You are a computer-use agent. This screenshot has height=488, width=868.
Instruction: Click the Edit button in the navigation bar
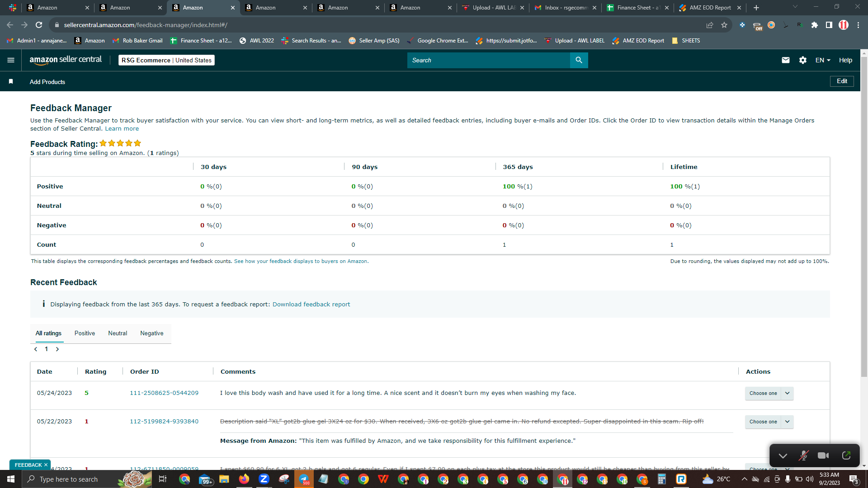[x=842, y=81]
